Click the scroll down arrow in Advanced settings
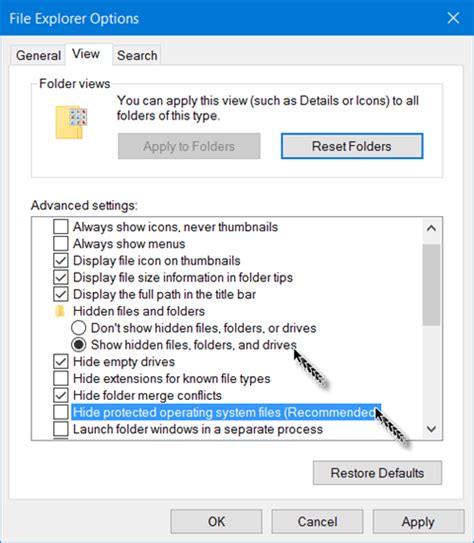 [431, 429]
